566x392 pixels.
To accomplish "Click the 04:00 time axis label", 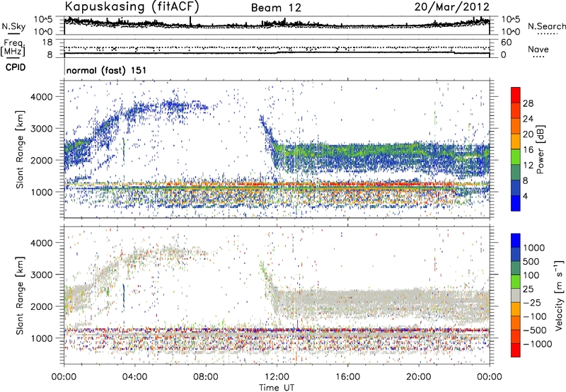I will (x=135, y=377).
